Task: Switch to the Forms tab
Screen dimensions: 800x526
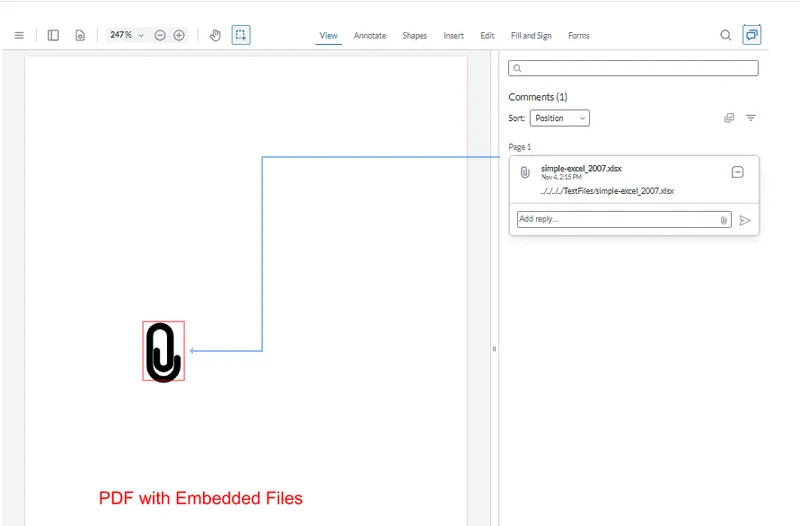Action: pos(579,36)
